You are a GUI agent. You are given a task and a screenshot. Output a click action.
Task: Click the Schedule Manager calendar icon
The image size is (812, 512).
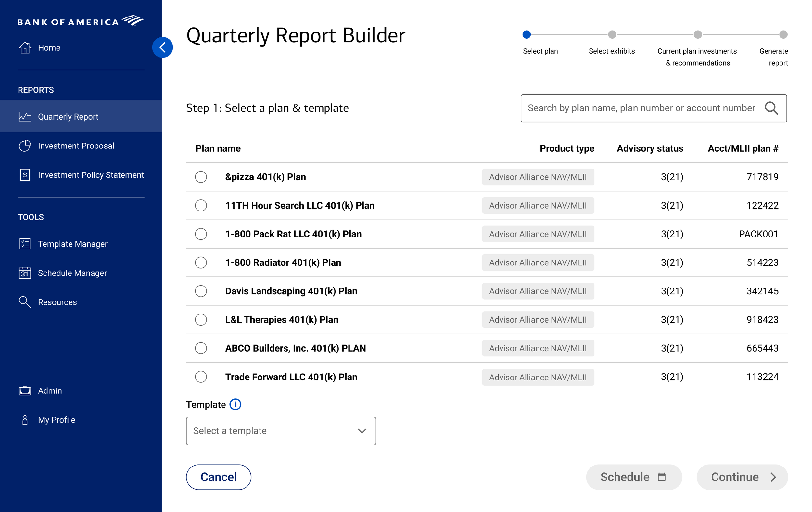tap(25, 273)
